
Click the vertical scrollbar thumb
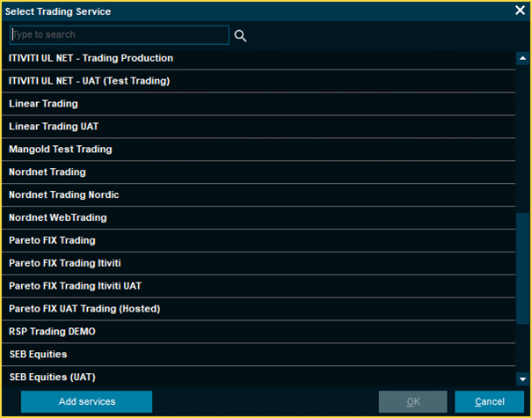coord(522,268)
